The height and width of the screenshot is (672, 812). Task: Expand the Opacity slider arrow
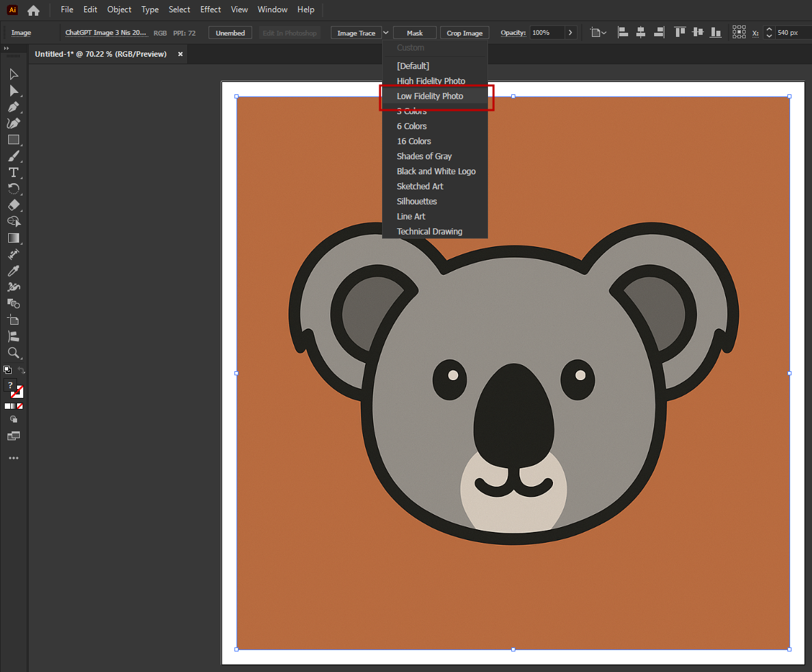click(571, 32)
